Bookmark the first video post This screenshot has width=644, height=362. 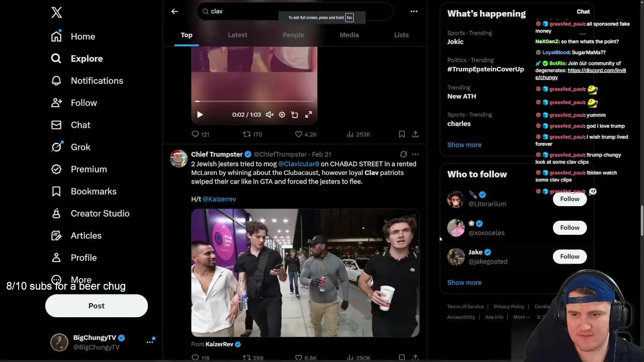coord(401,134)
